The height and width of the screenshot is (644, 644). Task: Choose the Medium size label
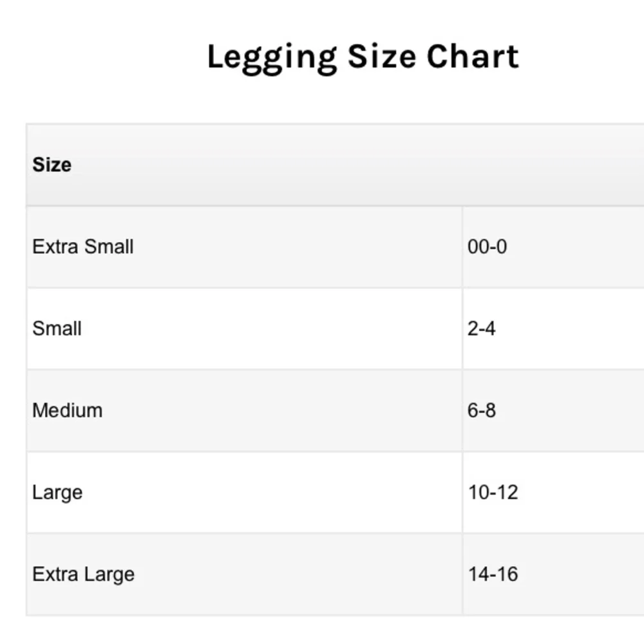[67, 410]
